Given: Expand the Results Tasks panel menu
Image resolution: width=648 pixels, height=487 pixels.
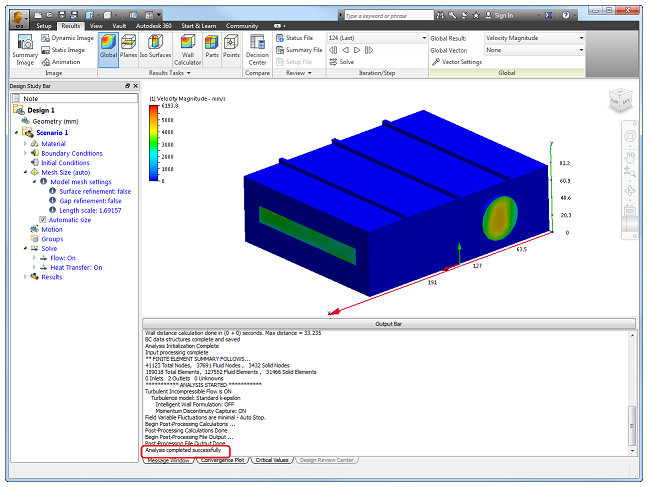Looking at the screenshot, I should coord(170,73).
